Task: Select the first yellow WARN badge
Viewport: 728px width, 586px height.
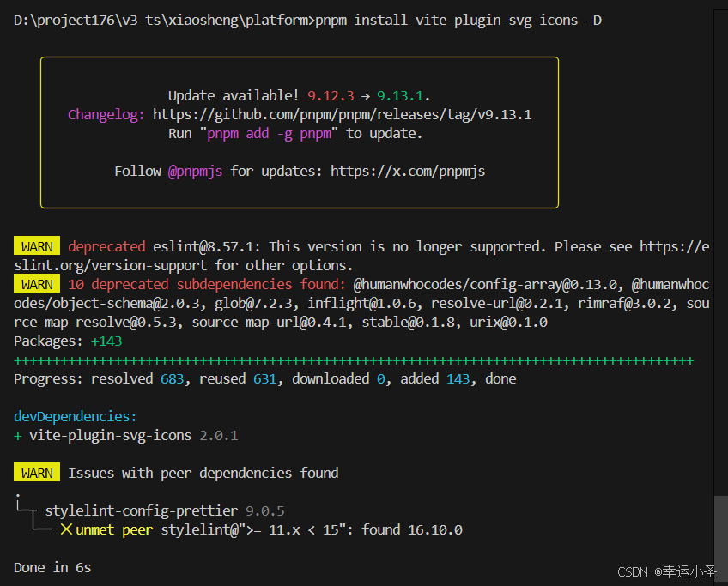Action: pyautogui.click(x=36, y=246)
